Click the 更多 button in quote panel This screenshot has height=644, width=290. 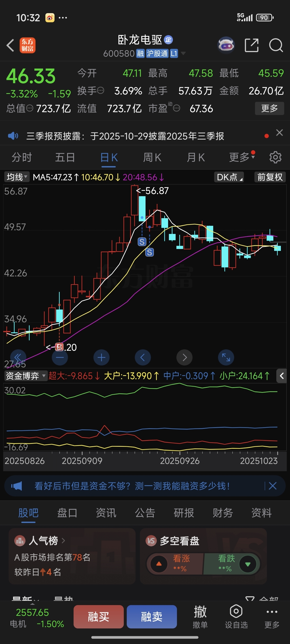click(x=269, y=108)
